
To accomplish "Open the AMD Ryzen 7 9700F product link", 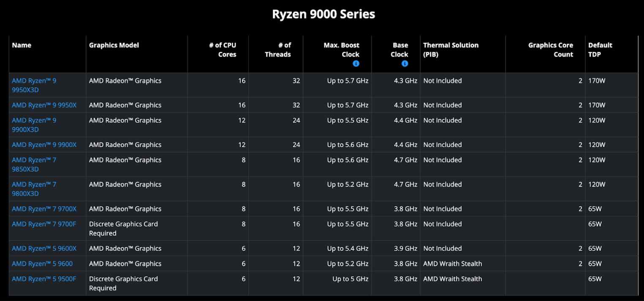I will (43, 224).
